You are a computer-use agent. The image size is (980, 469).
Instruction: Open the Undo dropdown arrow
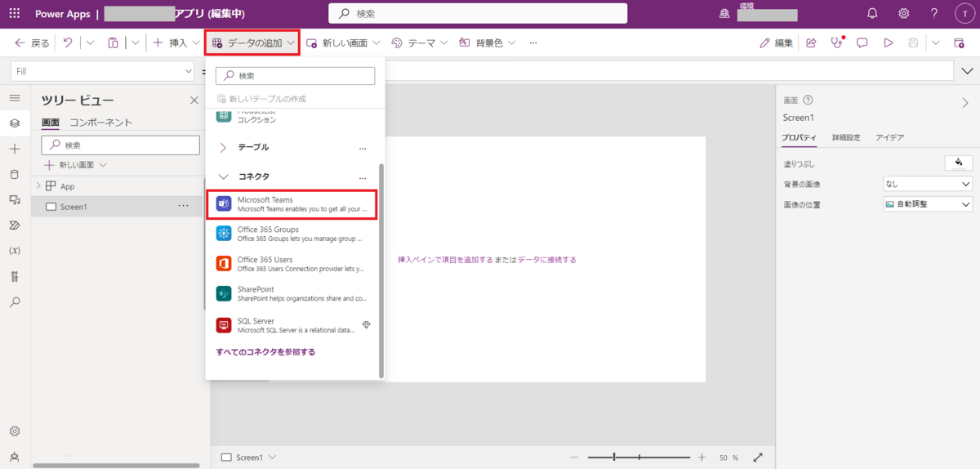point(89,42)
